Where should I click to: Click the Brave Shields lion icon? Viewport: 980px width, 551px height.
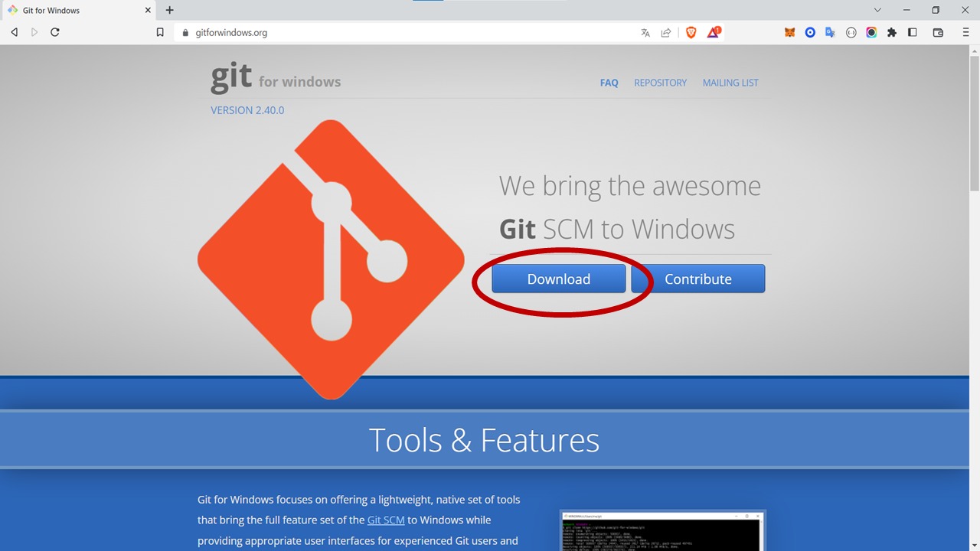pos(691,32)
